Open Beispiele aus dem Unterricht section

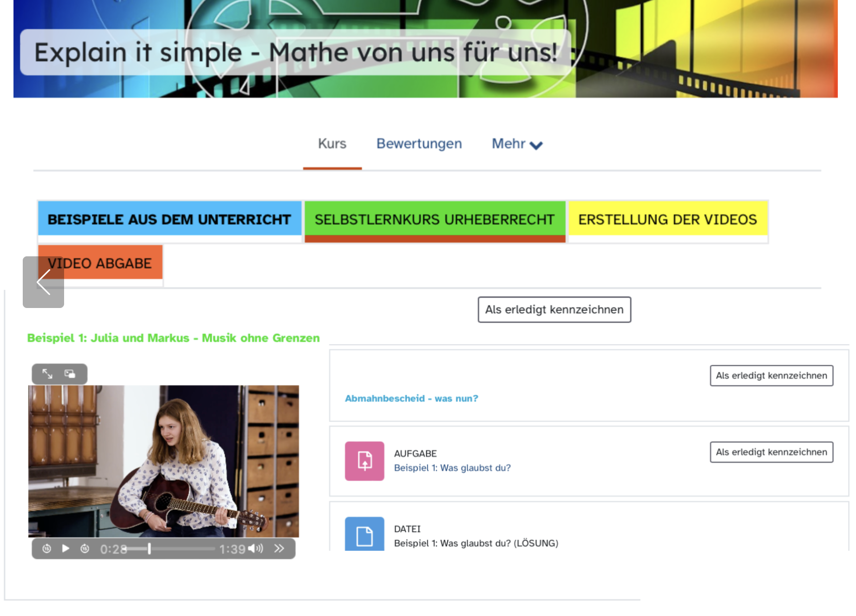(x=169, y=220)
